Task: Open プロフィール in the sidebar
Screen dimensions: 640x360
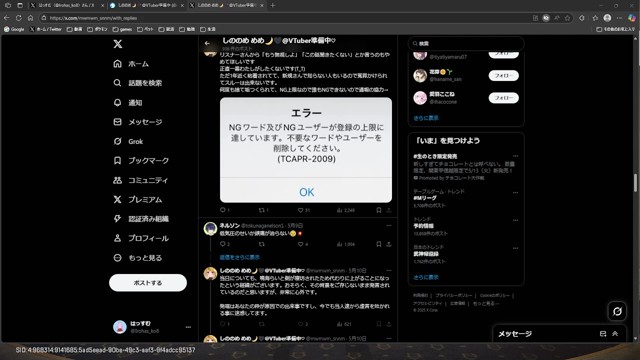Action: tap(141, 238)
